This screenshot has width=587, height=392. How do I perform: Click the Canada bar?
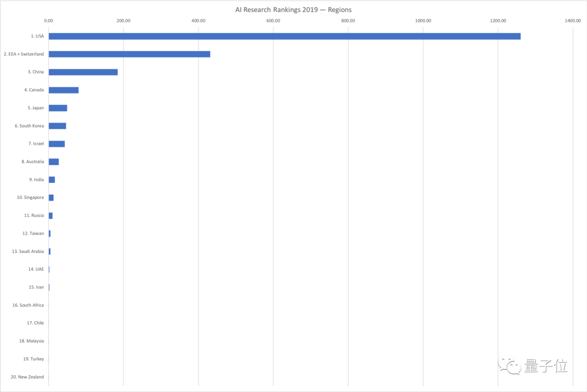(x=64, y=90)
